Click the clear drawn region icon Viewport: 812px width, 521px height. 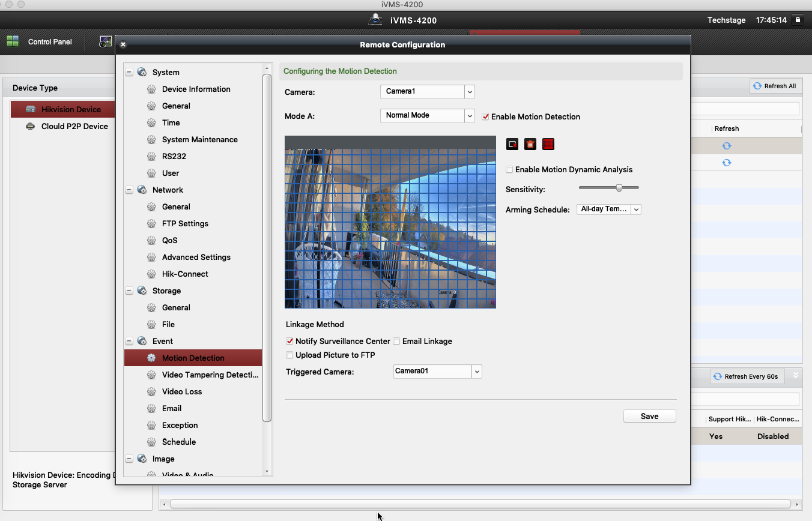coord(512,144)
